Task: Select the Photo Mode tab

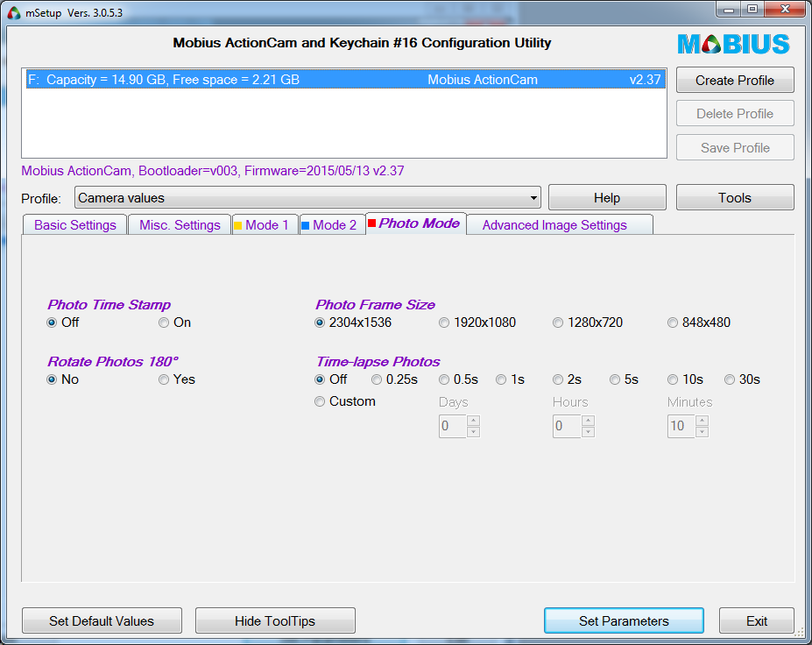Action: tap(416, 223)
